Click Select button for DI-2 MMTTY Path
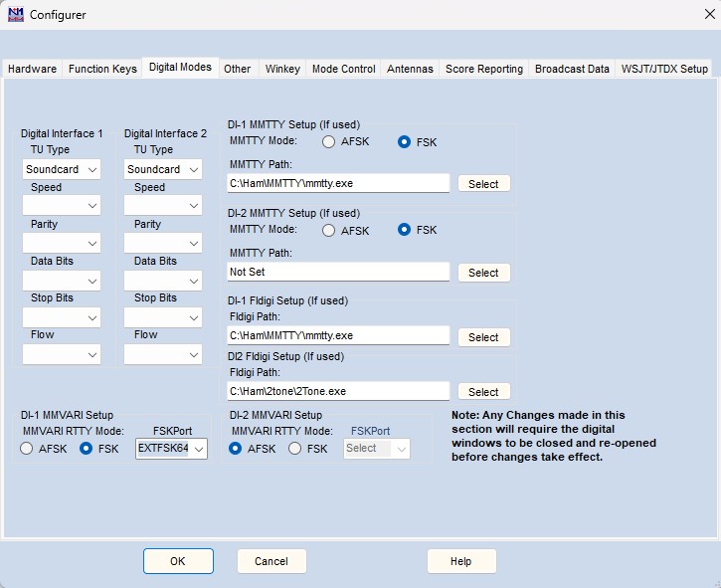721x588 pixels. point(483,273)
